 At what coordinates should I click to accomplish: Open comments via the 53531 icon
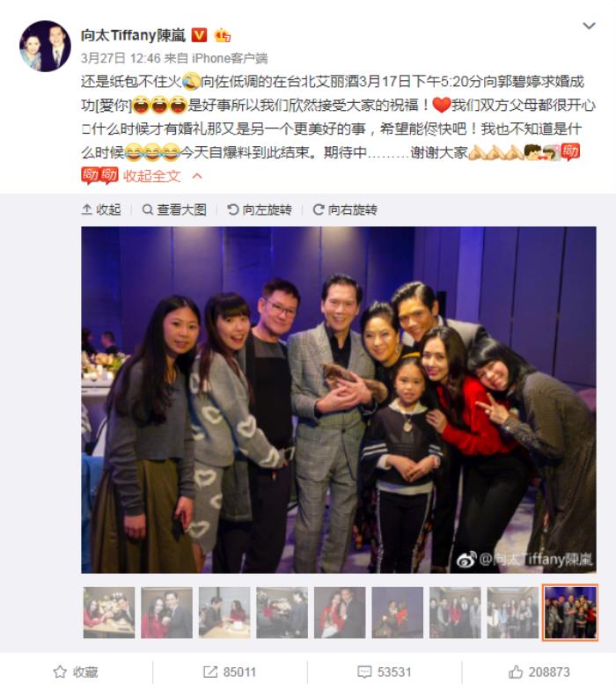pos(364,672)
